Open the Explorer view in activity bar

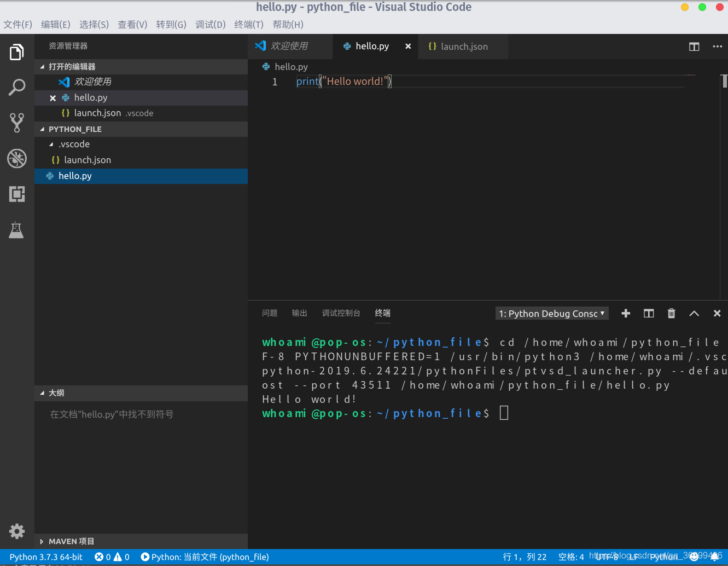tap(17, 52)
